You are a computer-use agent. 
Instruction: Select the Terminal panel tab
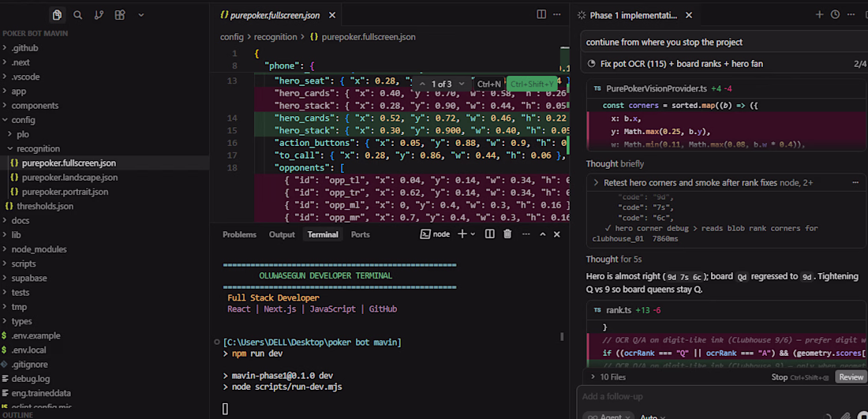[x=323, y=234]
